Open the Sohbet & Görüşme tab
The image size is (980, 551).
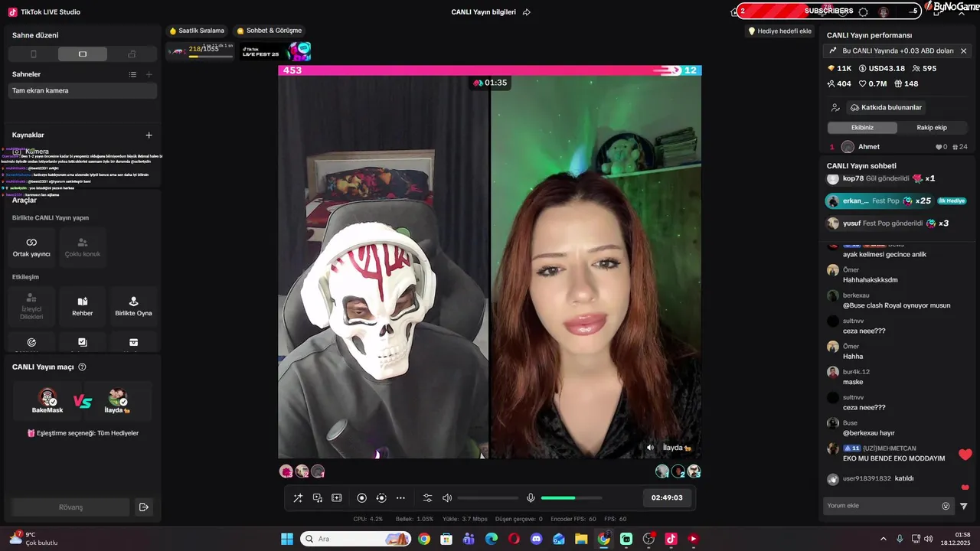[x=269, y=31]
